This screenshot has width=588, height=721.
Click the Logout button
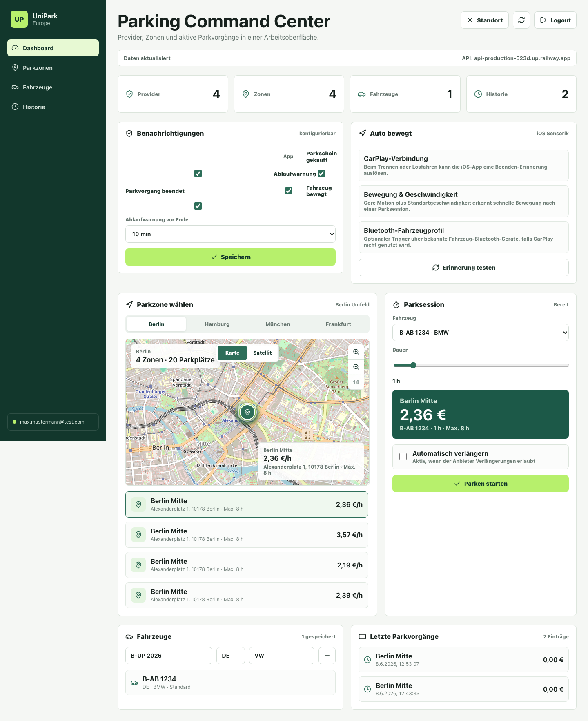tap(555, 20)
